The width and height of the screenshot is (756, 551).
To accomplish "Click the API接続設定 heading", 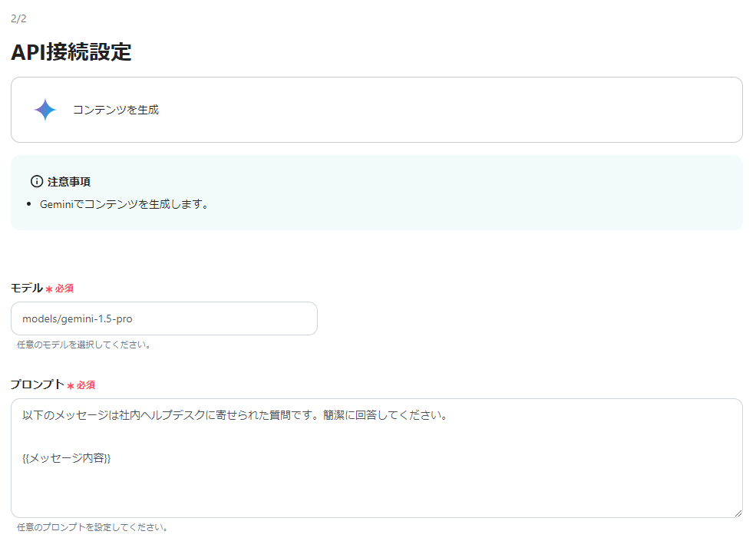I will (x=71, y=52).
